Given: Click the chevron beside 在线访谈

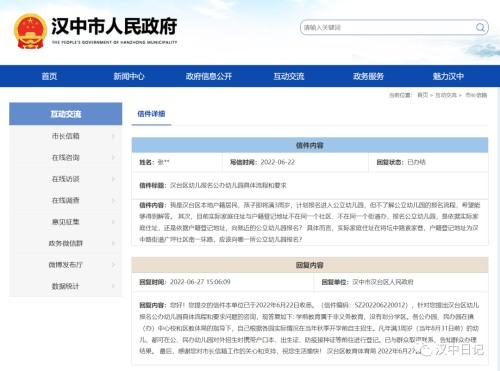Looking at the screenshot, I should tap(113, 179).
